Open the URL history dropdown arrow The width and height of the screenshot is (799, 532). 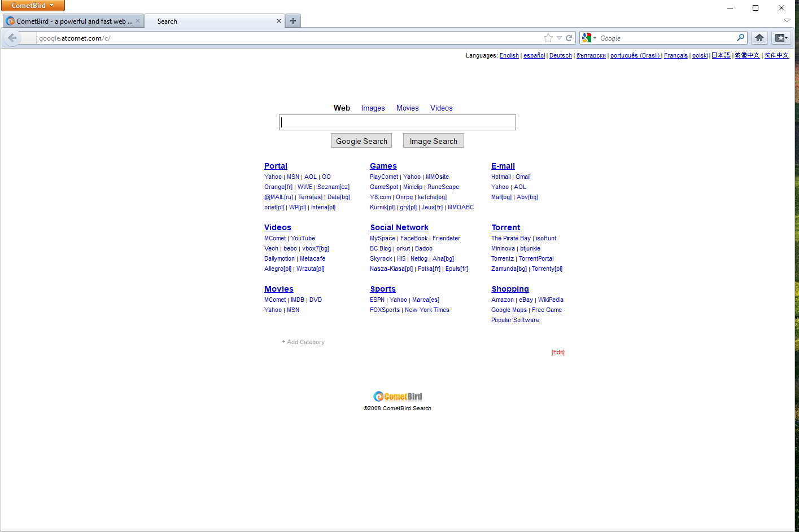(x=559, y=38)
